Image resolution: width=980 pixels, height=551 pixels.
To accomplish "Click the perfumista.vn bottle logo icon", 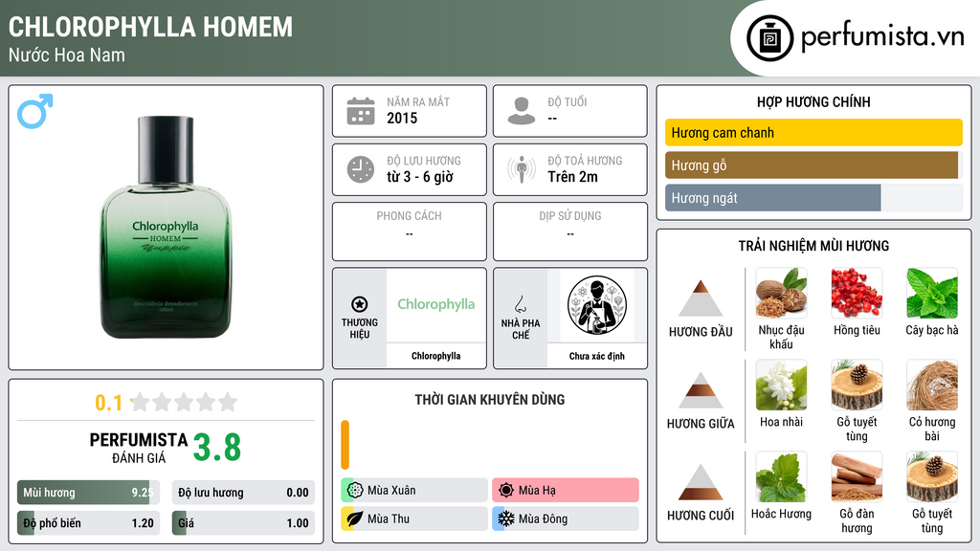I will tap(769, 38).
